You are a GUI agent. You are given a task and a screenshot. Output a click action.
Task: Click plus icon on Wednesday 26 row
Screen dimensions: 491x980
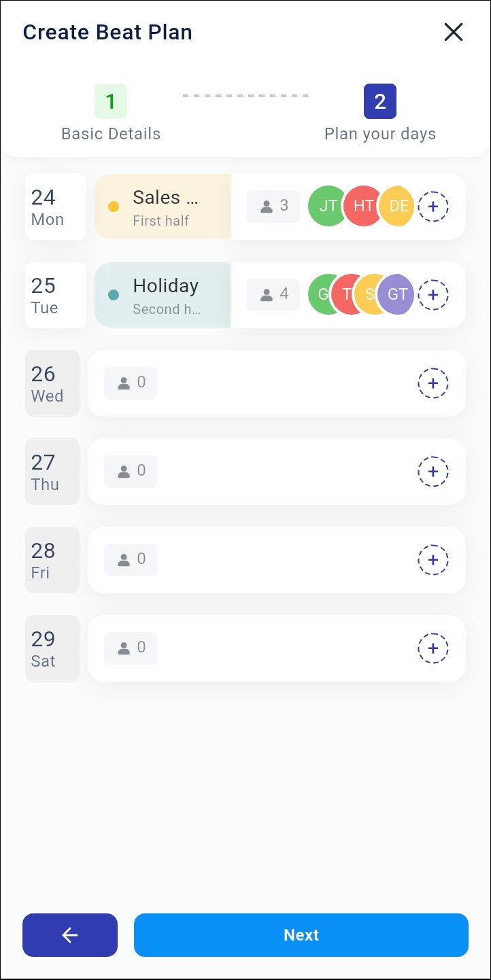click(x=433, y=383)
